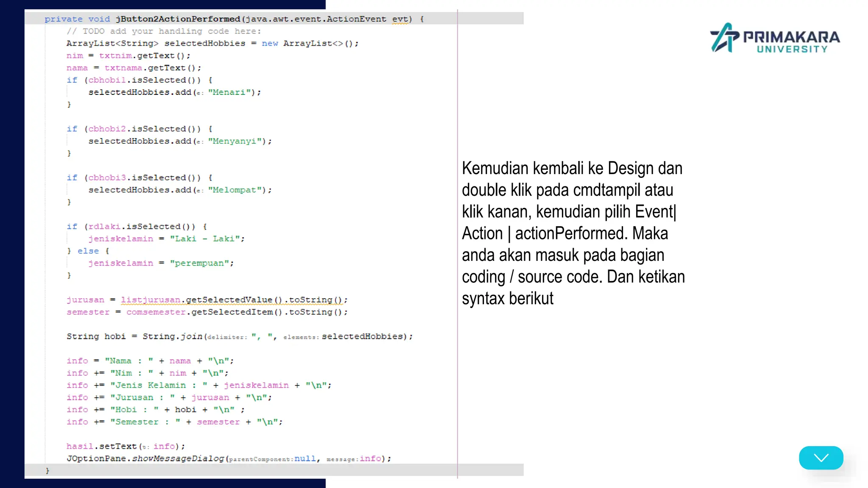Click the else keyword in the code
The image size is (868, 488).
click(x=88, y=251)
